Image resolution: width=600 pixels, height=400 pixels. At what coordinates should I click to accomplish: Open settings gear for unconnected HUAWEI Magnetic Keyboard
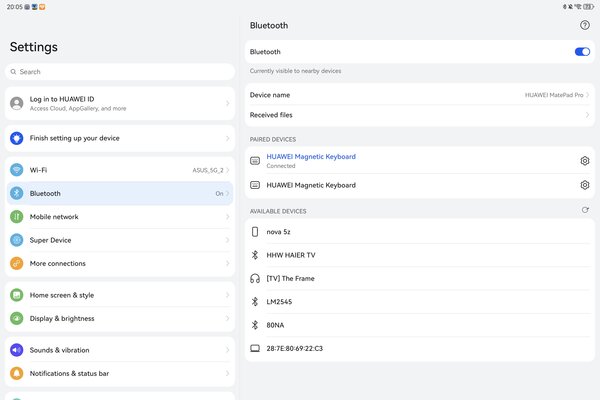pos(584,185)
